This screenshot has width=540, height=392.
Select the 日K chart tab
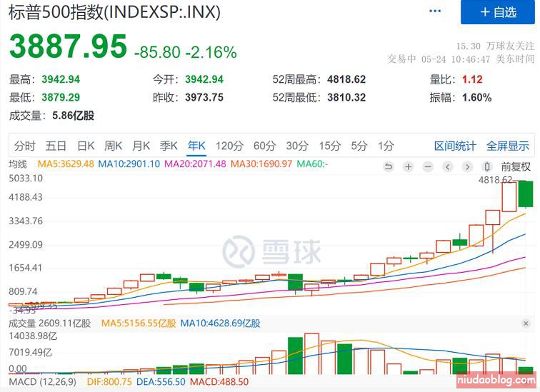86,146
